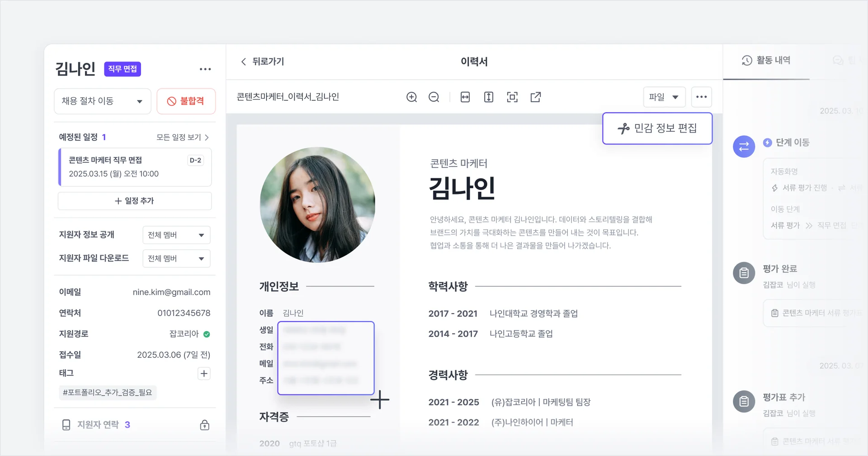Open the 활동 내역 history panel icon

pyautogui.click(x=746, y=60)
